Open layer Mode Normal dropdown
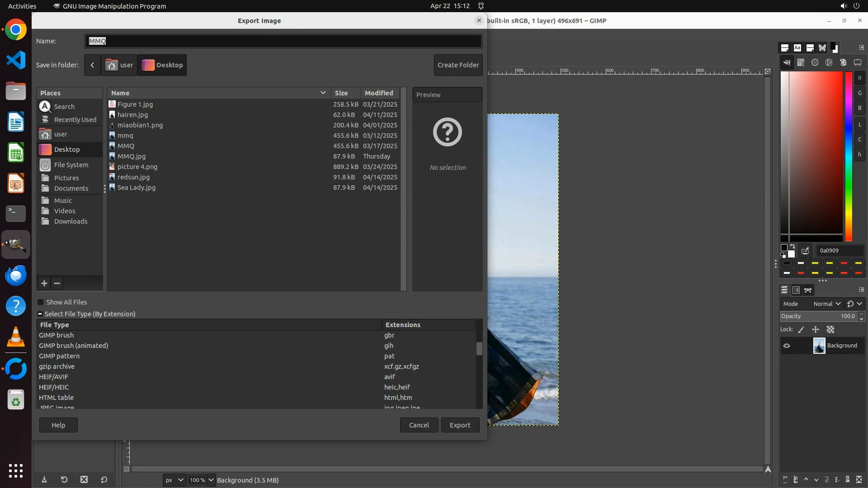This screenshot has width=868, height=488. coord(826,304)
